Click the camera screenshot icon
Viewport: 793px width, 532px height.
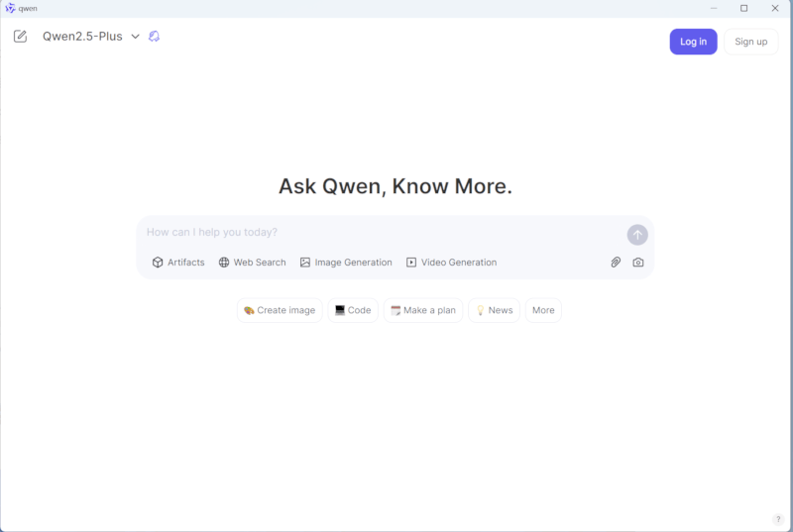click(638, 263)
